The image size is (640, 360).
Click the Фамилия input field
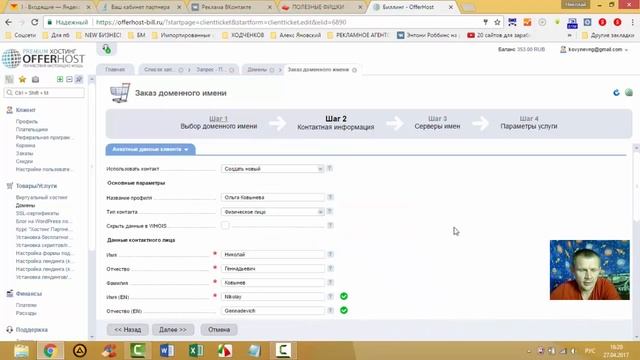point(272,282)
